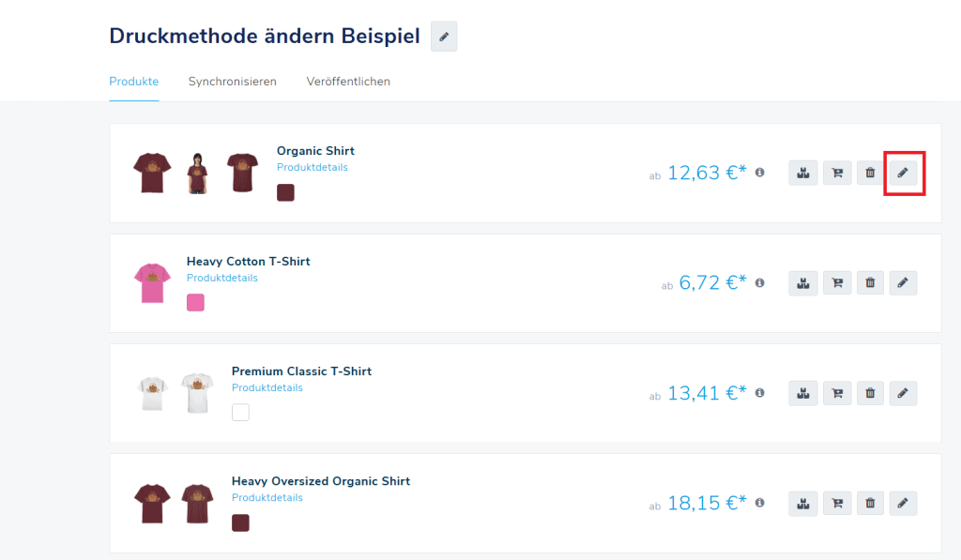
Task: Open stock boxes icon for Organic Shirt
Action: click(x=802, y=173)
